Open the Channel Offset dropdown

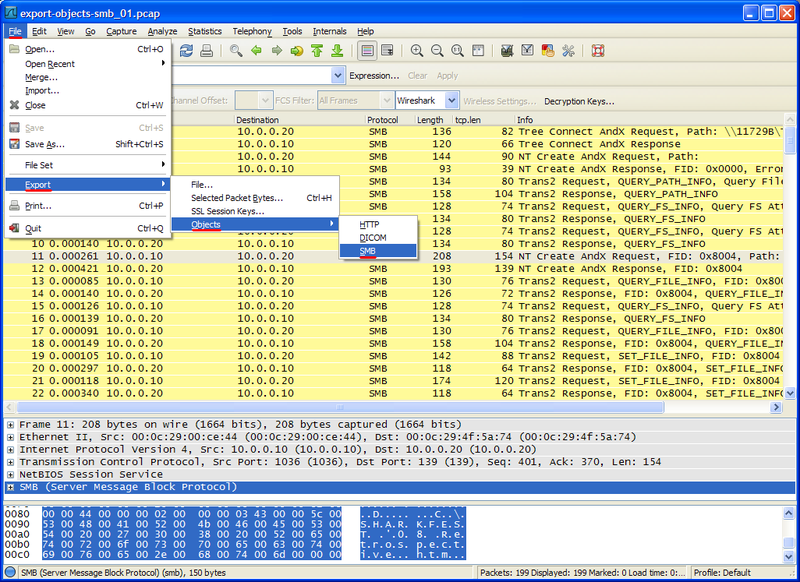(253, 100)
